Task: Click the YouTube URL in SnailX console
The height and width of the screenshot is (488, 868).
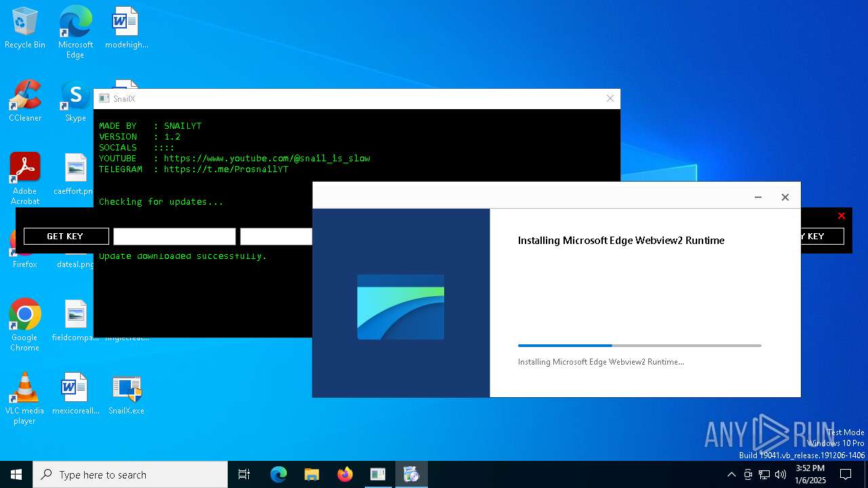Action: click(267, 158)
